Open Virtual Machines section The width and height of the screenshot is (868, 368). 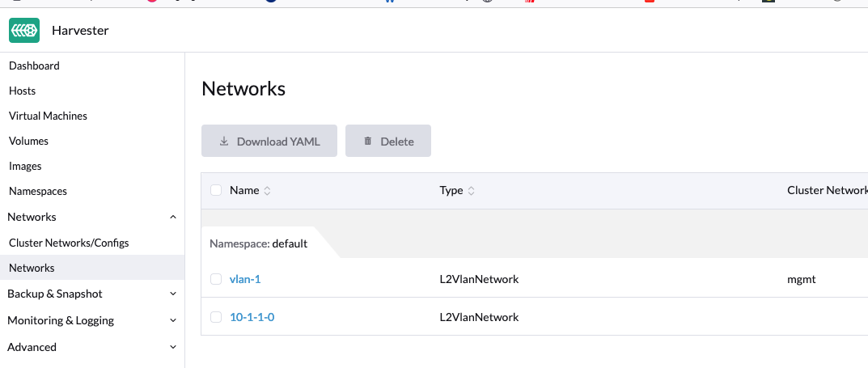point(49,116)
